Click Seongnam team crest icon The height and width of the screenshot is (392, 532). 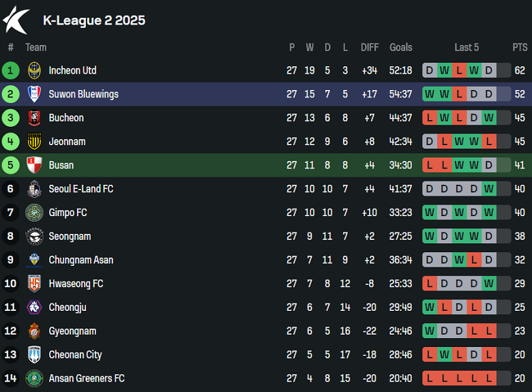tap(34, 236)
